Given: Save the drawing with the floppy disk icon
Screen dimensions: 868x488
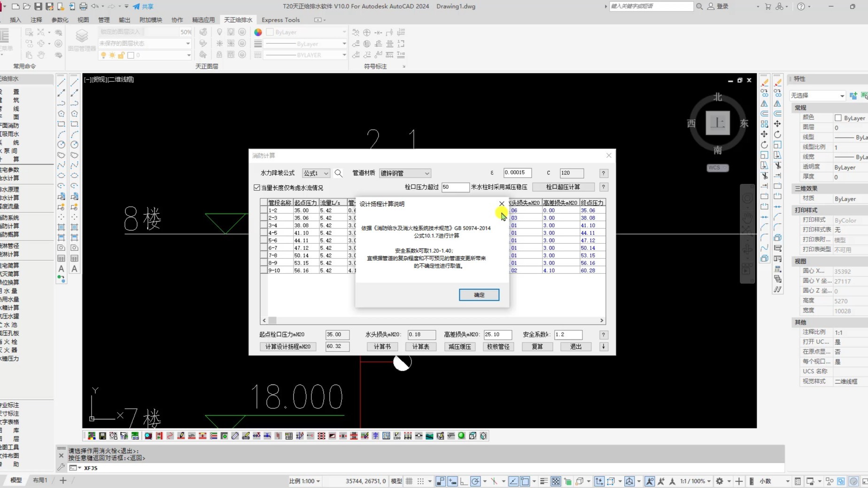Looking at the screenshot, I should pos(38,7).
